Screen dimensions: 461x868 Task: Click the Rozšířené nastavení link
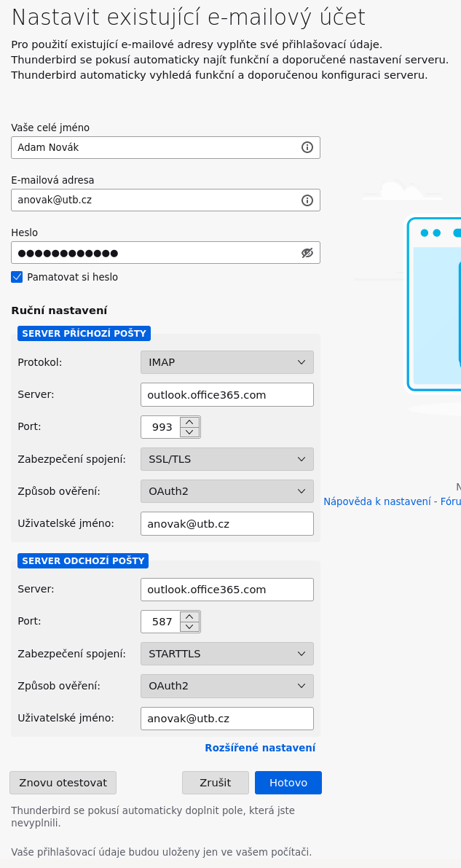(x=260, y=748)
